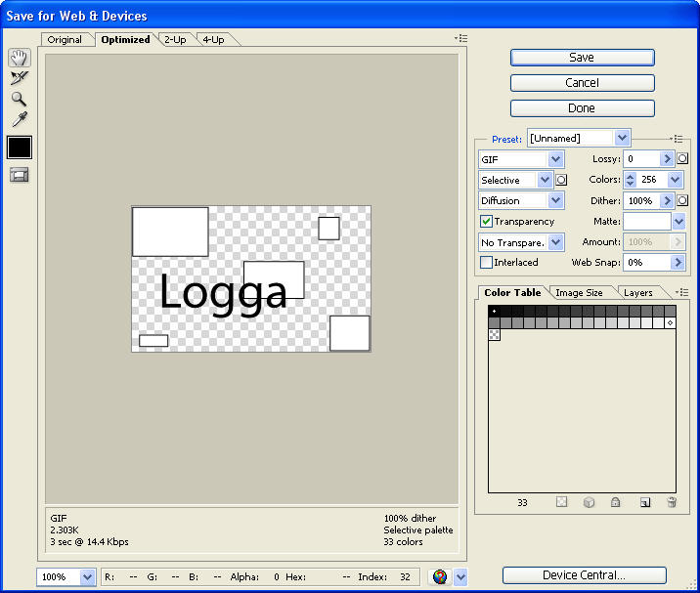Click the '3 sec @ 14.4 Kbps' text
The image size is (700, 593).
[89, 541]
